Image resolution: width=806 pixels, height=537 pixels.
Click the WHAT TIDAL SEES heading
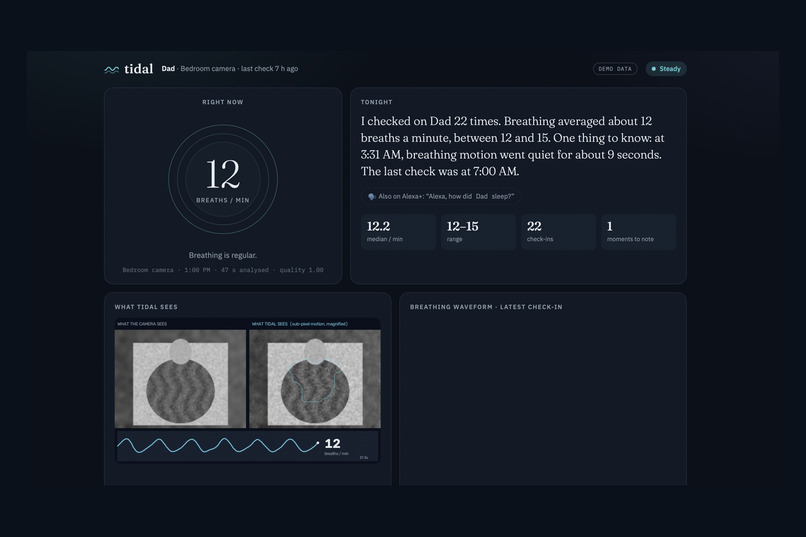[146, 307]
